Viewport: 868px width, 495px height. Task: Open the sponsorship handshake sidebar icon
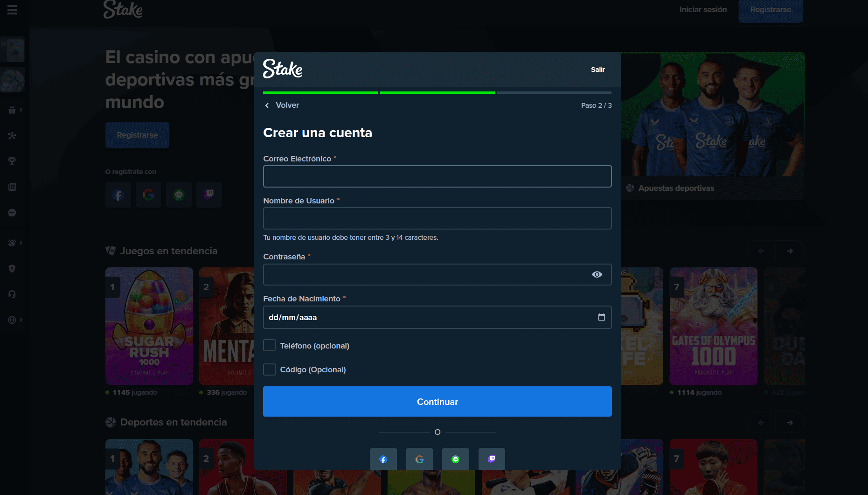(12, 243)
